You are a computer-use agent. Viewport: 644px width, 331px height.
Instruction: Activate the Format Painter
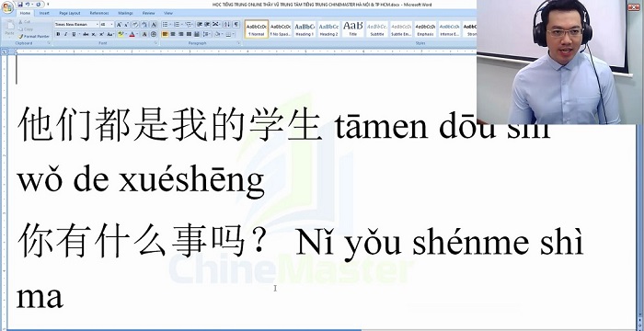pyautogui.click(x=34, y=37)
